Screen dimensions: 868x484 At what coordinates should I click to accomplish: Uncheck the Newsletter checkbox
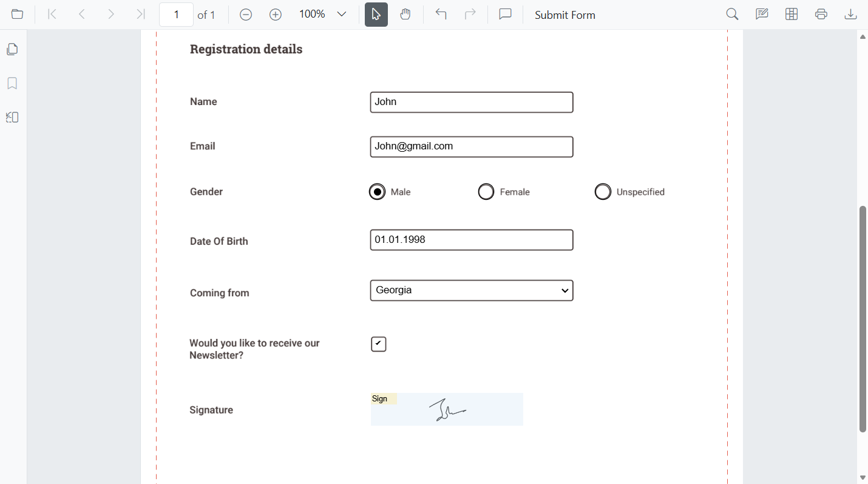tap(379, 344)
